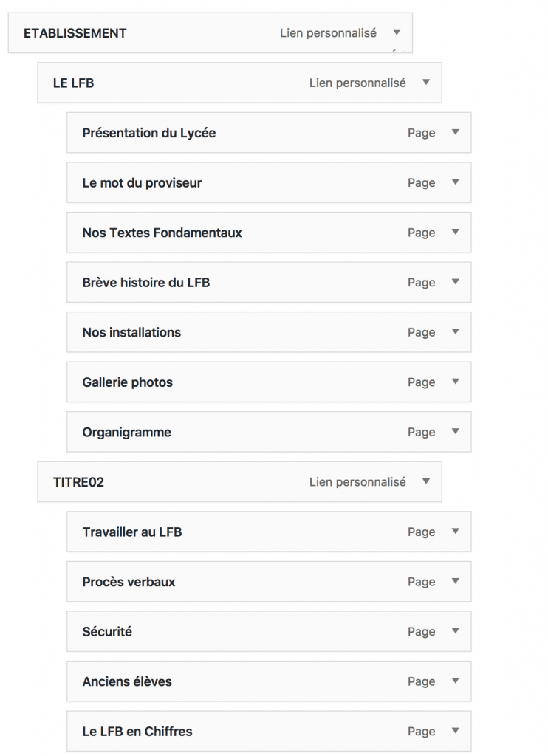Expand the Sécurité item arrow
Viewport: 548px width, 756px height.
coord(456,631)
